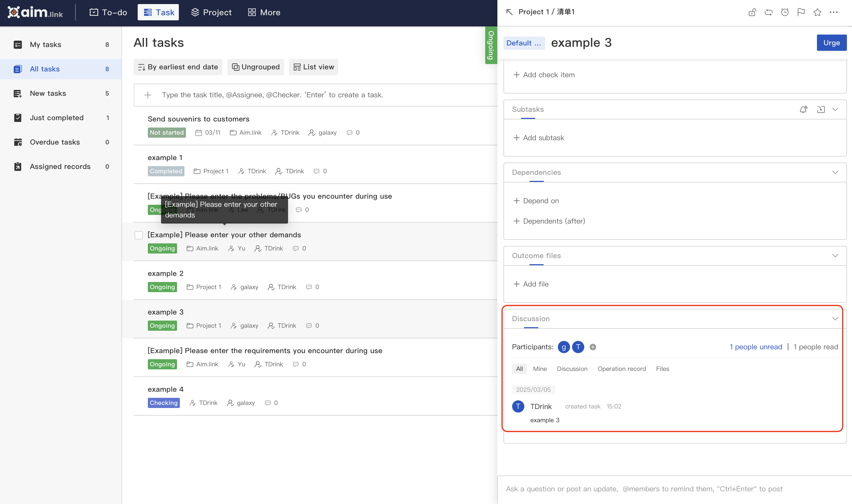Open the reminder clock icon

(x=785, y=12)
